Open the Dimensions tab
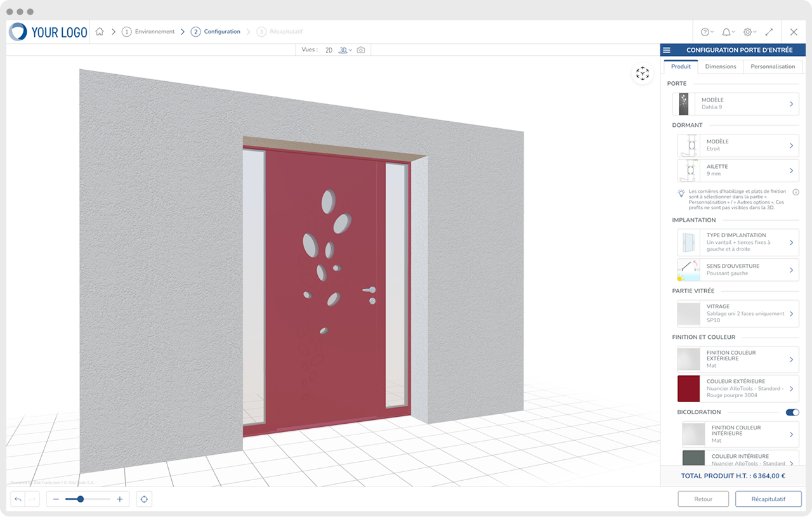812x517 pixels. click(x=721, y=67)
